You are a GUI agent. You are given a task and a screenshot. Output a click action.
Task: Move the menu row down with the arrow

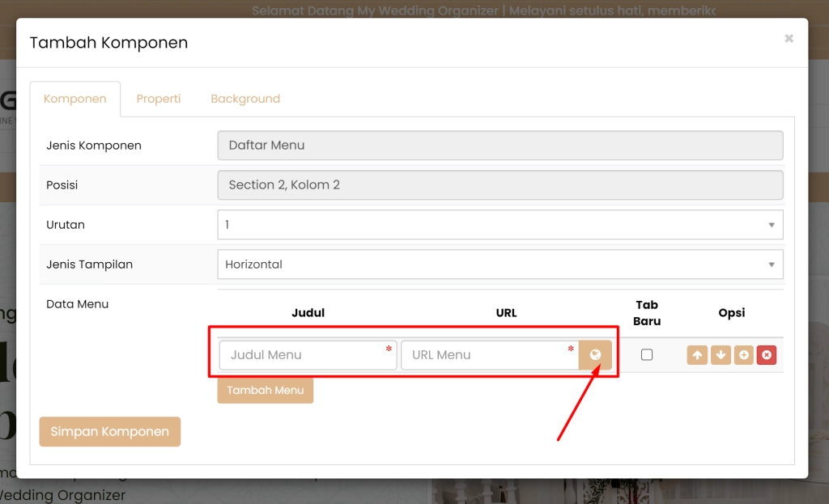(x=721, y=355)
